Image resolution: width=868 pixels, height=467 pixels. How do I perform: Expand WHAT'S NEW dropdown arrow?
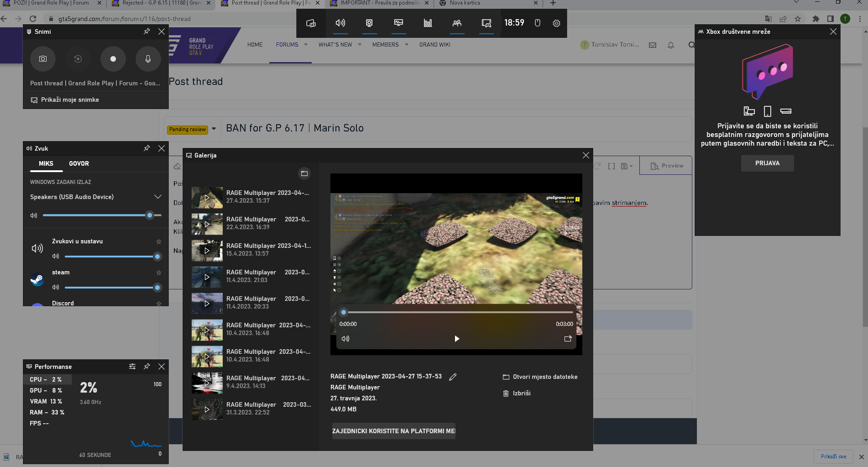(x=360, y=45)
